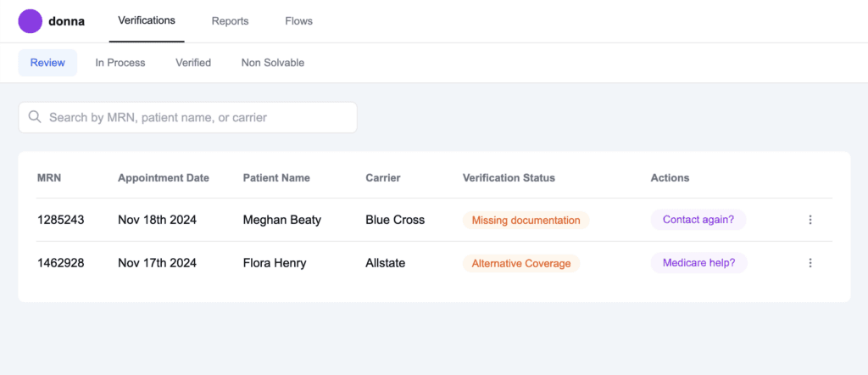
Task: Click the Medicare help? action button
Action: tap(698, 263)
